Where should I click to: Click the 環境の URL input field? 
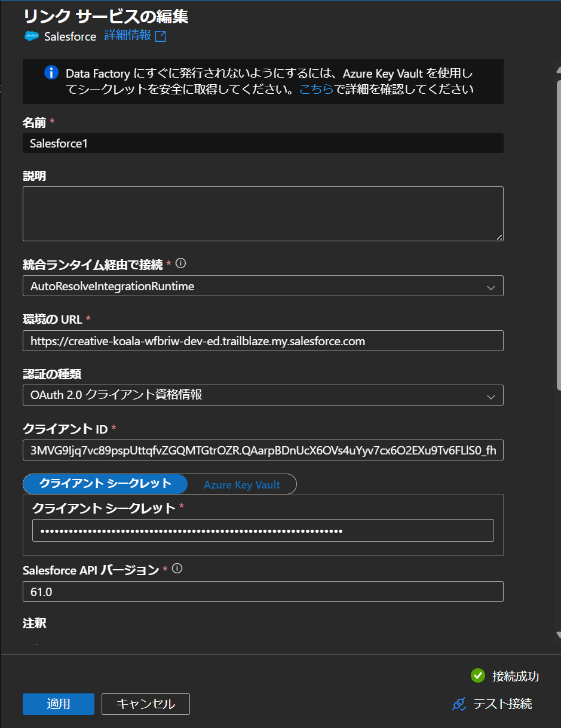[263, 341]
